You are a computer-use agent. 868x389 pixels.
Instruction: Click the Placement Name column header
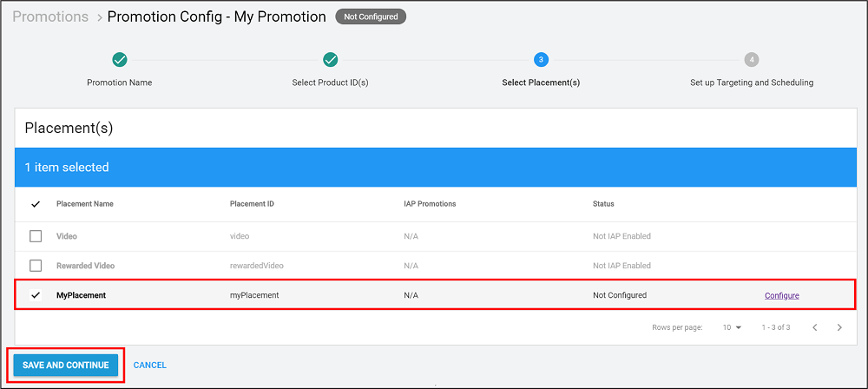click(85, 204)
